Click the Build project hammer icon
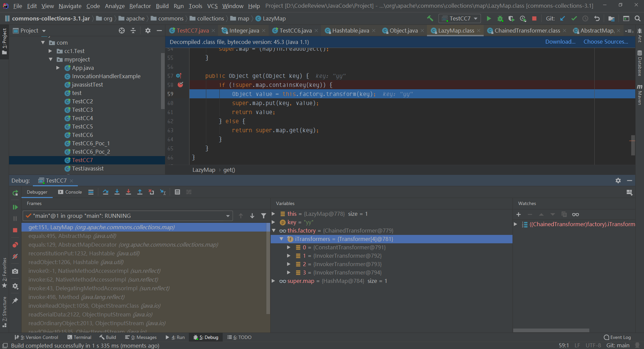644x349 pixels. (430, 18)
